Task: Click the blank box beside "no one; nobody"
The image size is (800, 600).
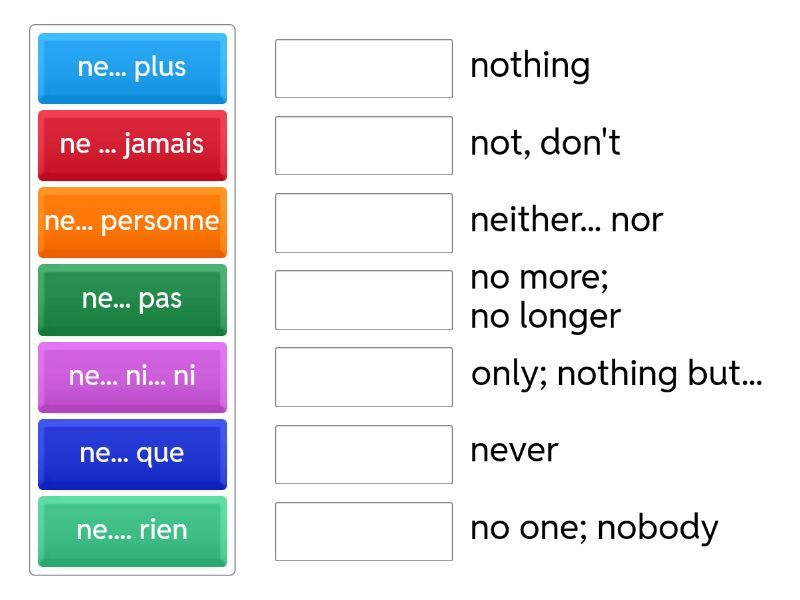Action: coord(364,531)
